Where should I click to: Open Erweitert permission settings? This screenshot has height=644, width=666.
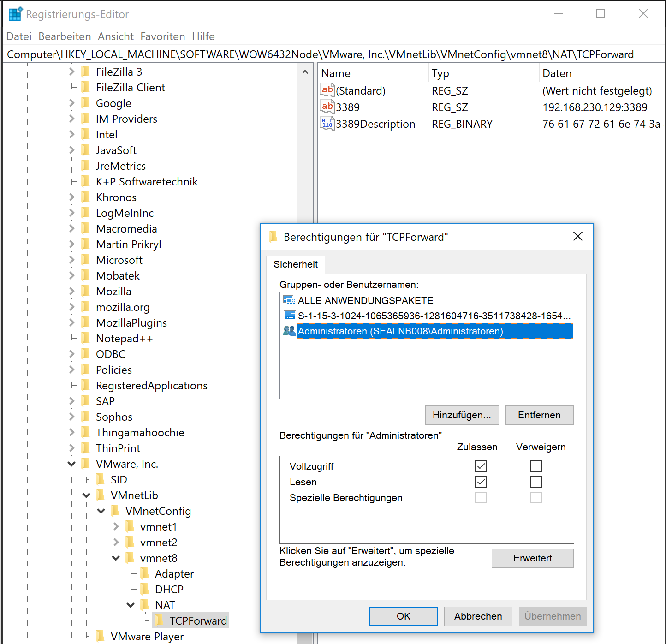click(x=533, y=558)
